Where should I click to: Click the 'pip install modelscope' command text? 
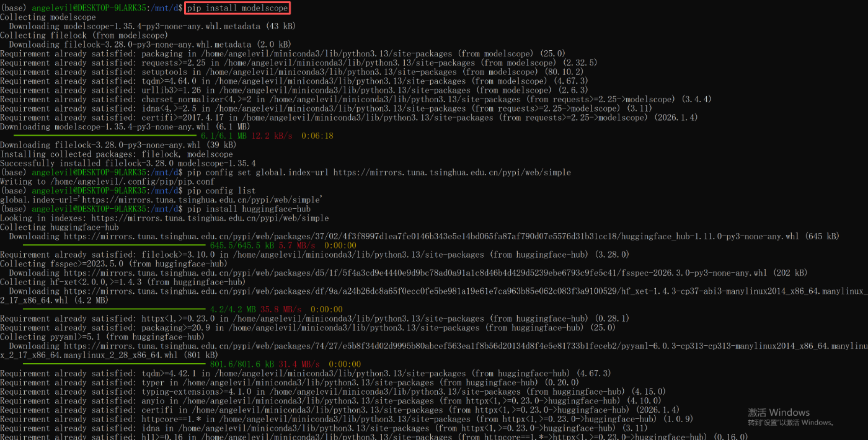[237, 8]
